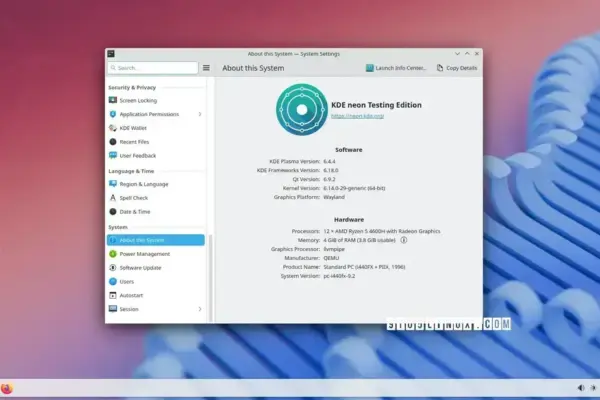This screenshot has width=600, height=400.
Task: Close the System Settings window
Action: click(x=477, y=54)
